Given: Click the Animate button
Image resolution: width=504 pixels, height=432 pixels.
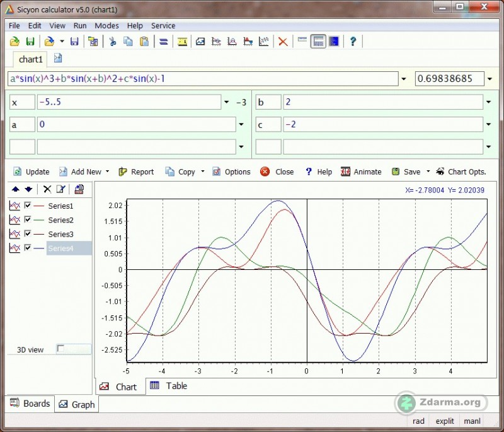Looking at the screenshot, I should coord(361,172).
